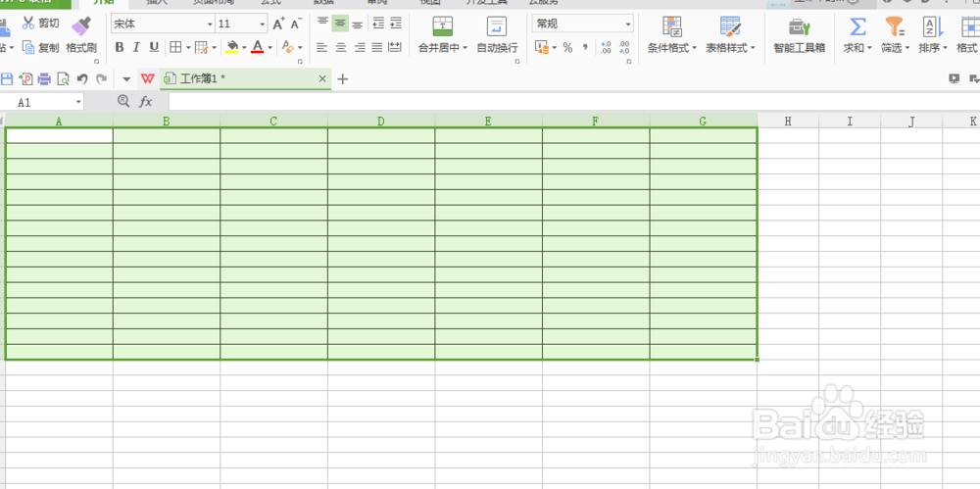Image resolution: width=980 pixels, height=489 pixels.
Task: Apply percent style (%)
Action: tap(567, 47)
